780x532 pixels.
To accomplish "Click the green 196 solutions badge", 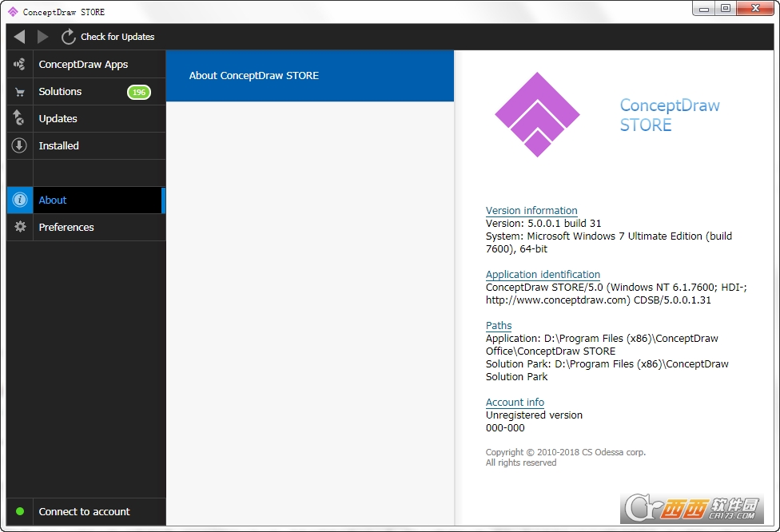I will [x=139, y=92].
